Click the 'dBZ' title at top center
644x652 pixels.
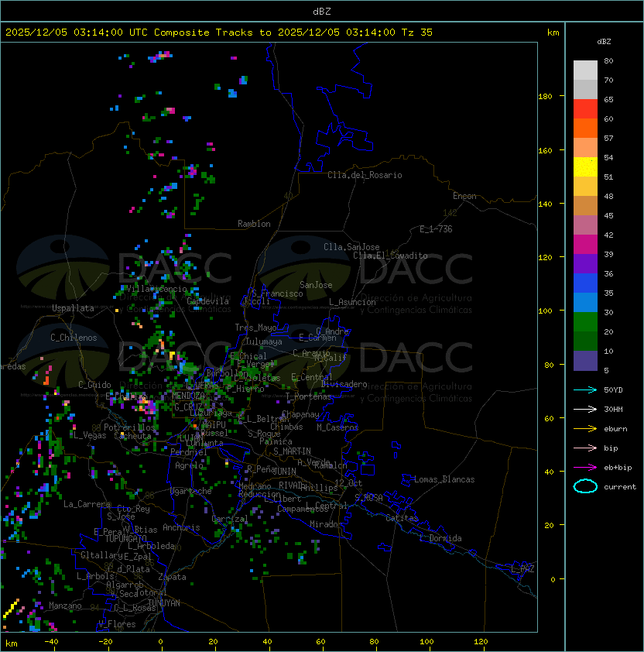coord(322,11)
